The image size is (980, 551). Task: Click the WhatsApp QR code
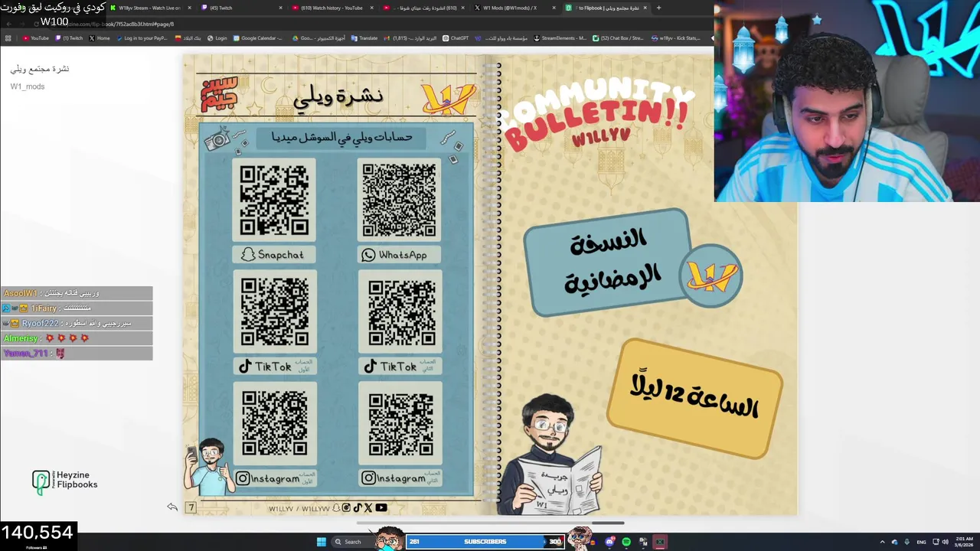(x=399, y=200)
